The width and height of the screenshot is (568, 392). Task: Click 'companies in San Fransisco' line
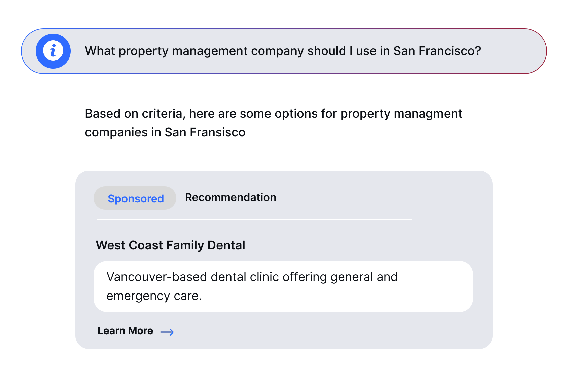tap(165, 132)
